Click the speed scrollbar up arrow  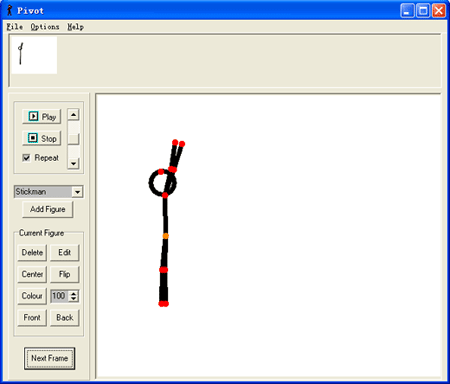pos(73,115)
